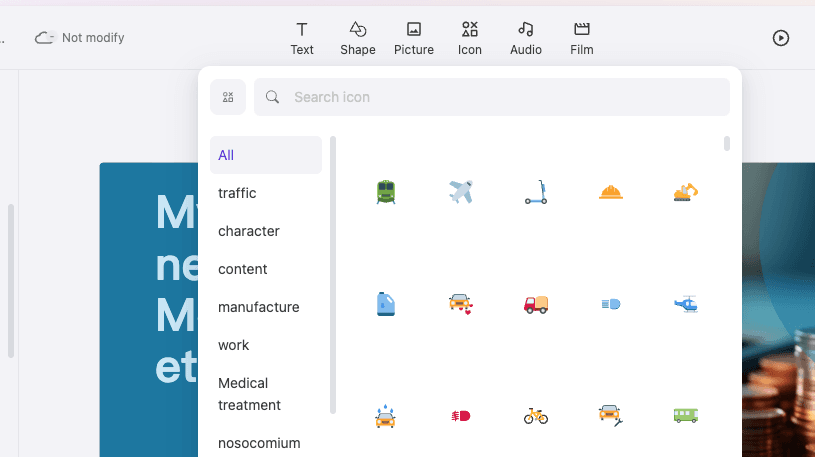
Task: Open the Text tool
Action: coord(302,38)
